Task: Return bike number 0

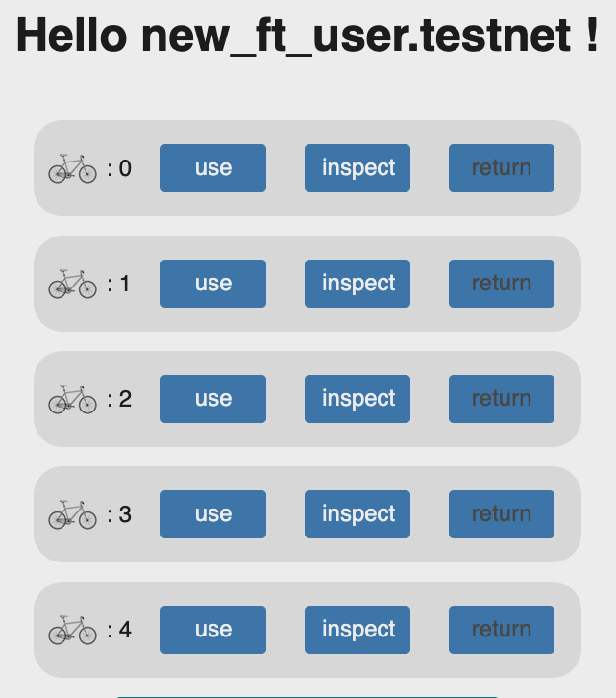Action: (x=502, y=168)
